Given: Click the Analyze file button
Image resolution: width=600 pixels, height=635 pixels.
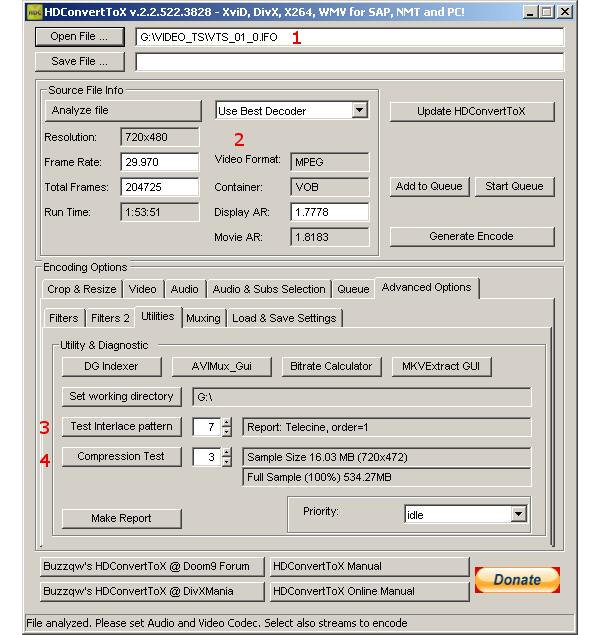Looking at the screenshot, I should click(123, 111).
